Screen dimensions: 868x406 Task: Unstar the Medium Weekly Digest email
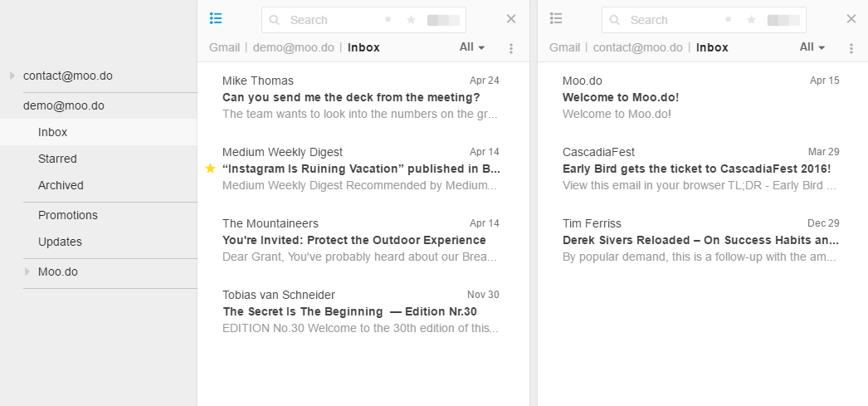pos(210,169)
